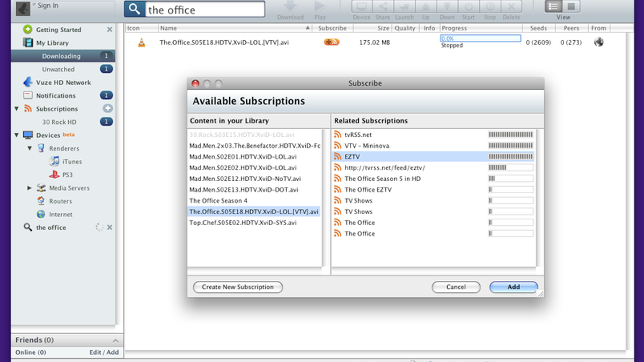
Task: Click Add in Subscribe dialog
Action: click(x=514, y=287)
